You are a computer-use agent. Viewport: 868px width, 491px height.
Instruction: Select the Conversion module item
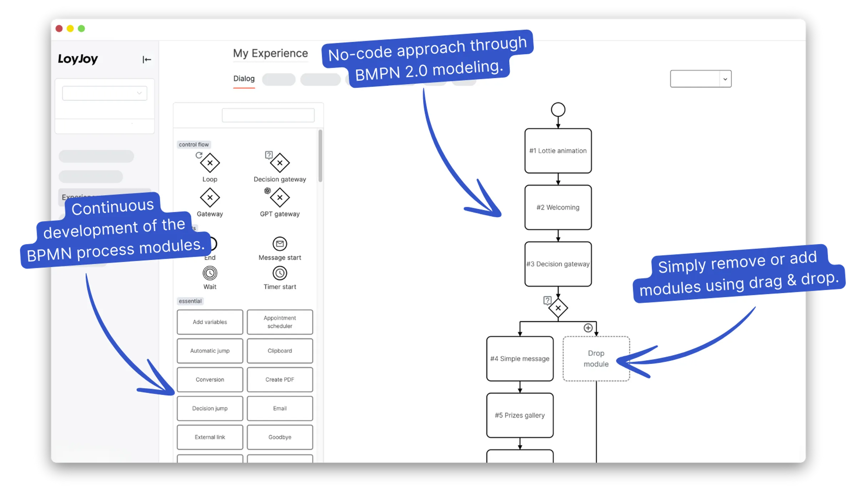click(209, 380)
